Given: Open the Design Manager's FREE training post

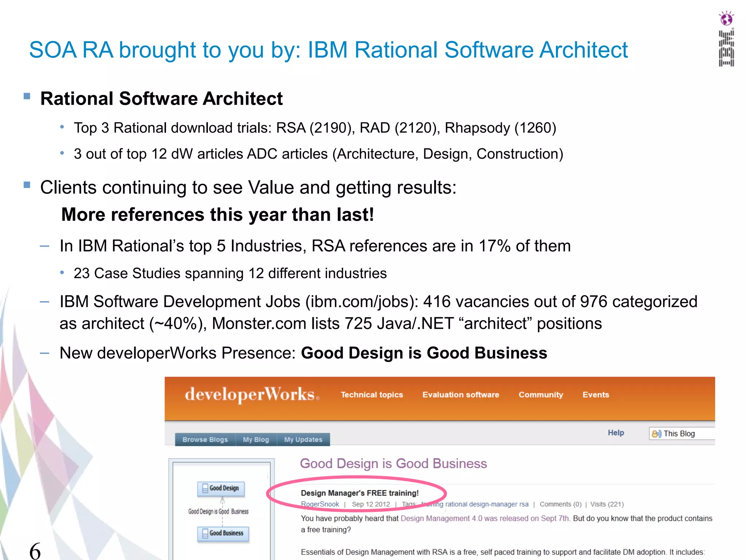Looking at the screenshot, I should pyautogui.click(x=360, y=493).
